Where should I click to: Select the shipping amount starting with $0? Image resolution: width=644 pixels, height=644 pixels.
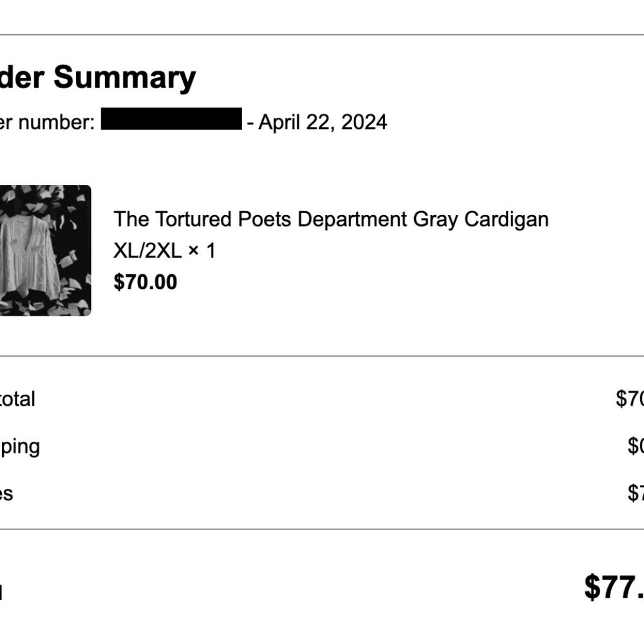635,446
